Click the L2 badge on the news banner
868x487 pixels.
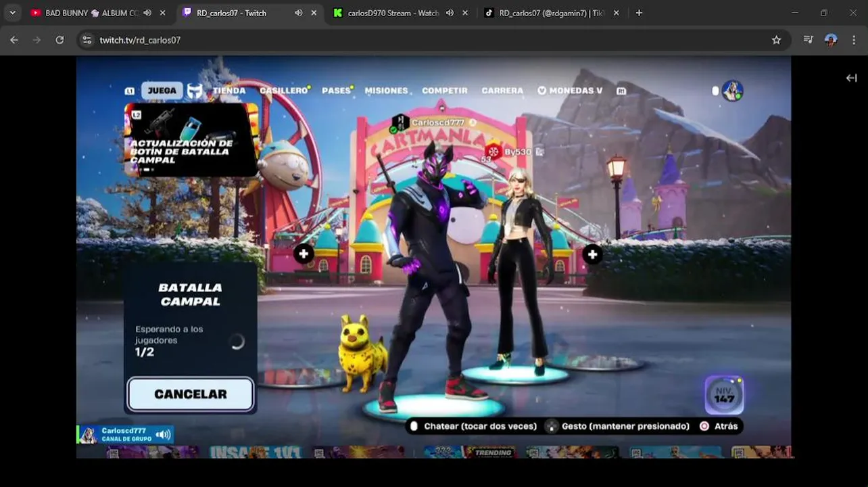coord(136,115)
